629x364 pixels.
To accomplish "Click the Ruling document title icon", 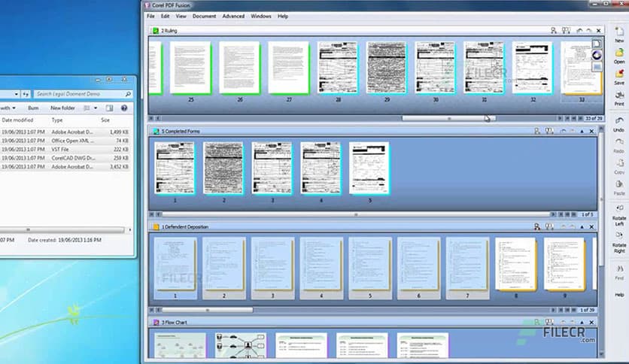I will 155,31.
